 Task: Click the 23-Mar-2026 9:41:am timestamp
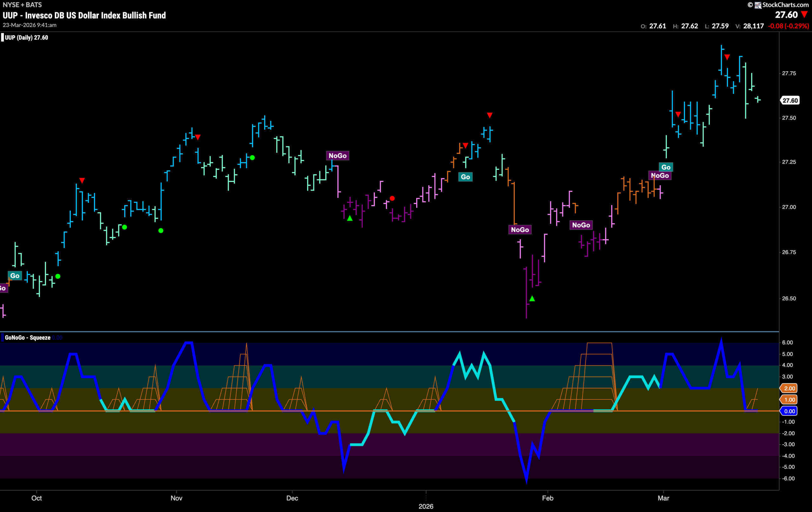[x=30, y=25]
